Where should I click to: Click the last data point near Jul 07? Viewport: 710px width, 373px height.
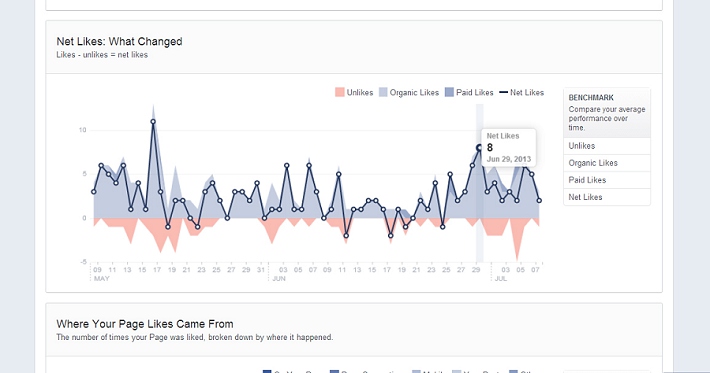539,201
